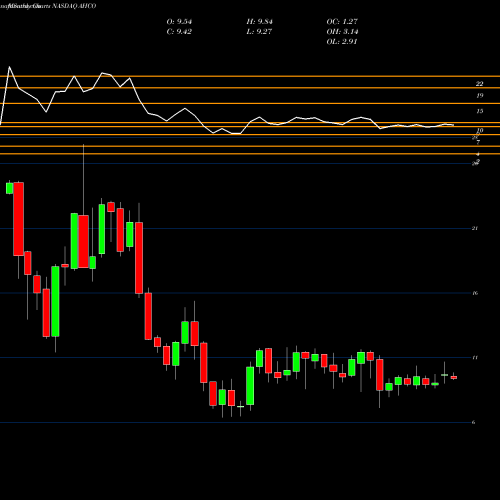
Task: Select the OH: 3.14 reading
Action: [342, 32]
